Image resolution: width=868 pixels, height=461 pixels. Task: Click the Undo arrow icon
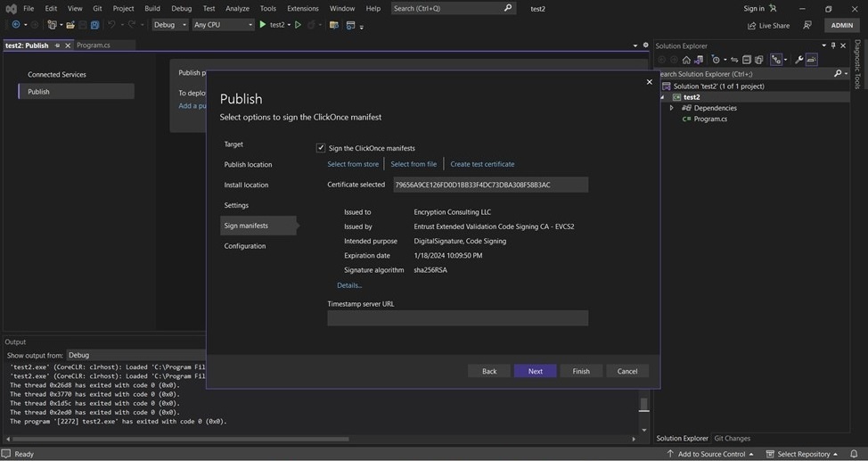(x=111, y=25)
